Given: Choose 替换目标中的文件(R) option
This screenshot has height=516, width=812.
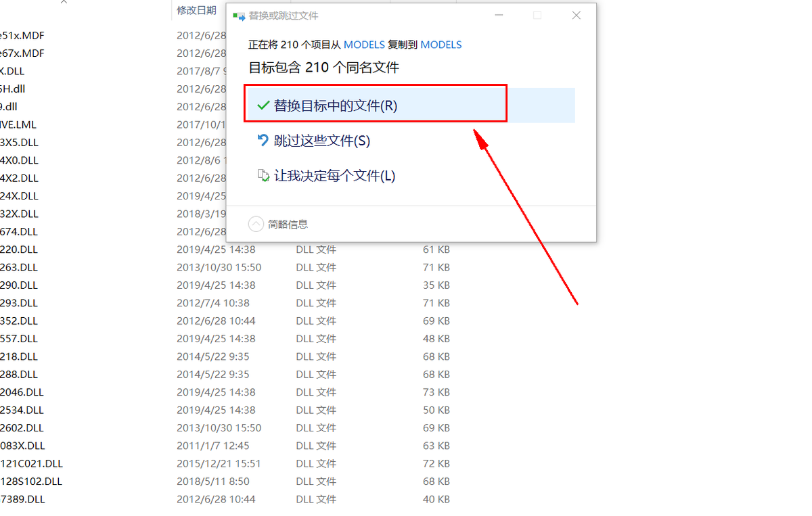Looking at the screenshot, I should (x=411, y=105).
